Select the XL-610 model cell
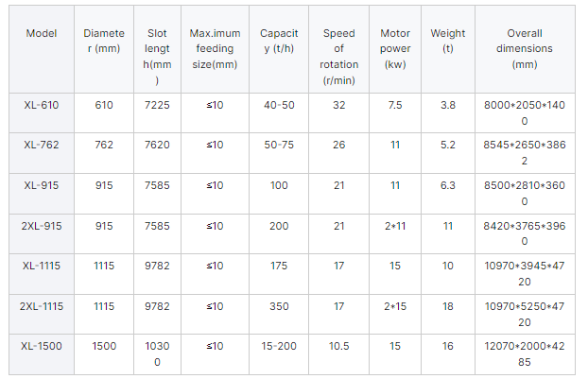 (x=42, y=105)
